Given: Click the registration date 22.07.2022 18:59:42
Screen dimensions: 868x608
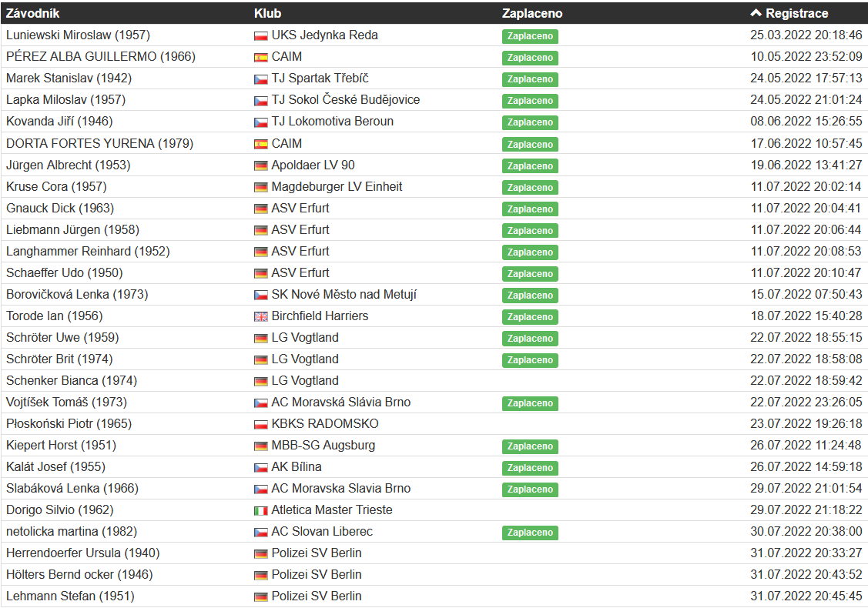Looking at the screenshot, I should coord(806,381).
